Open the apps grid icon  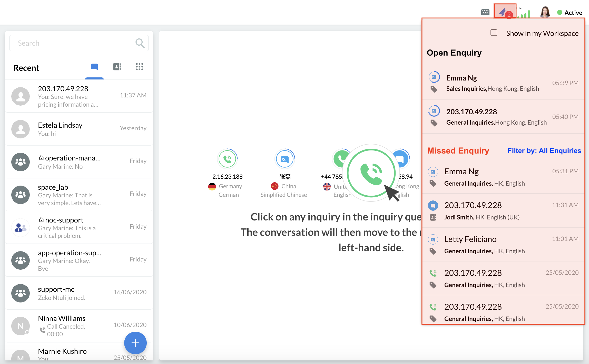click(139, 67)
